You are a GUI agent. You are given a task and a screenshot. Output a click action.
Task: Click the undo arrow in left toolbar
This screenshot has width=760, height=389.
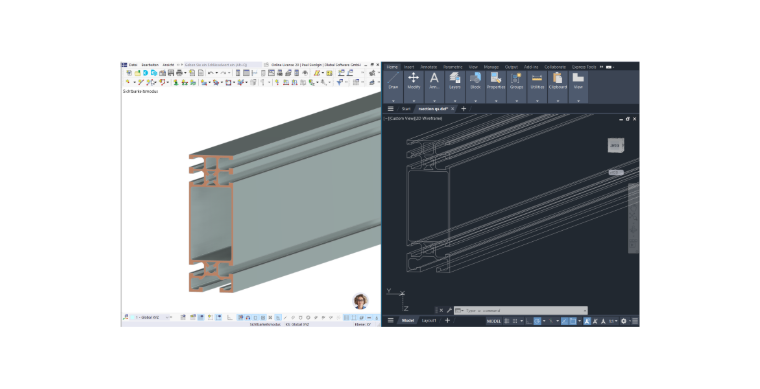point(210,73)
